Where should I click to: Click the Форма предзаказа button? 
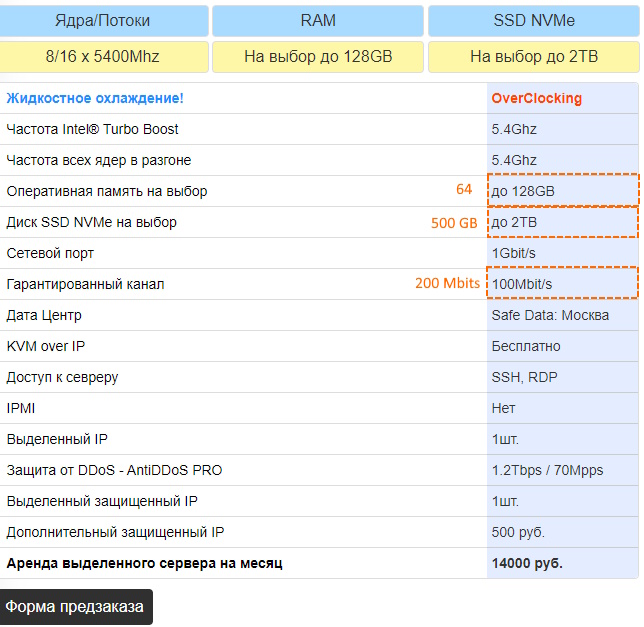click(75, 606)
